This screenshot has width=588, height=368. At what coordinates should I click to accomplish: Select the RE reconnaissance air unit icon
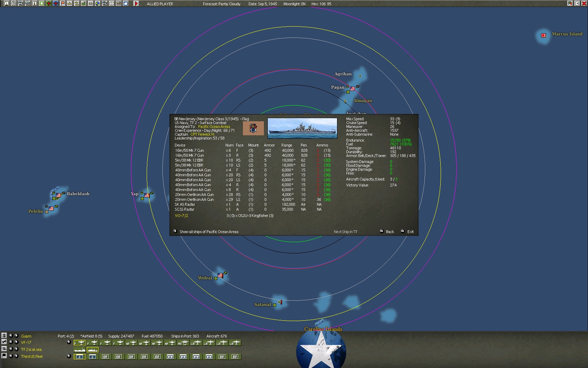183,343
